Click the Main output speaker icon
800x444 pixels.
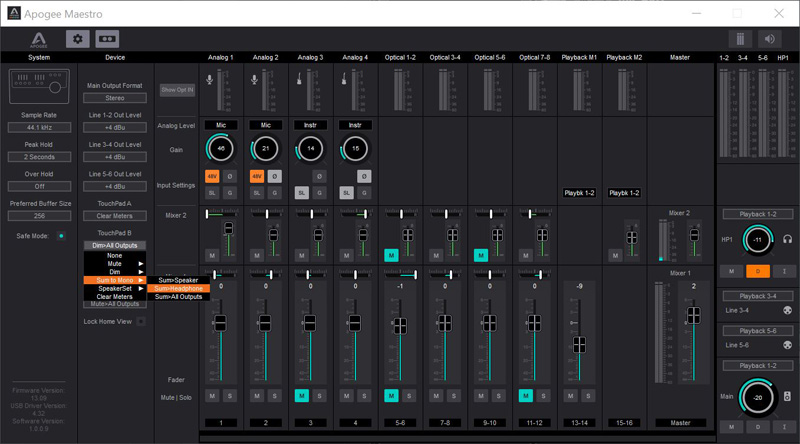click(x=788, y=397)
